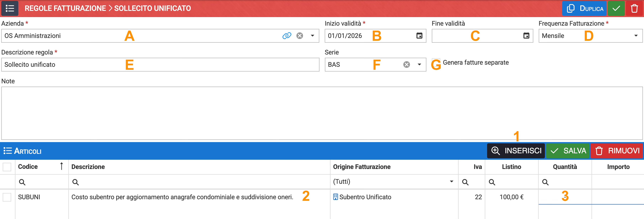644x219 pixels.
Task: Clear the Azienda field with X icon
Action: pos(300,36)
